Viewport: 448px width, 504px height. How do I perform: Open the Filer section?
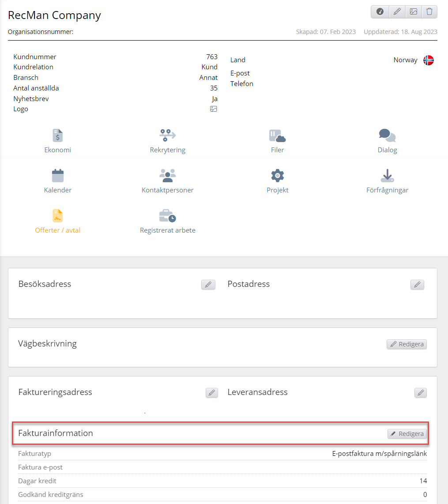pyautogui.click(x=277, y=141)
